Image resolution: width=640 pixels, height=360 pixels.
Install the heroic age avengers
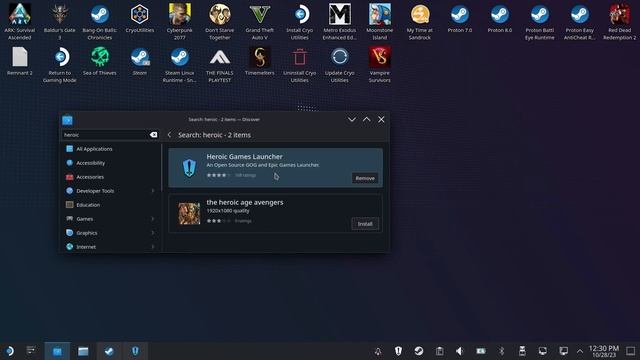point(365,224)
